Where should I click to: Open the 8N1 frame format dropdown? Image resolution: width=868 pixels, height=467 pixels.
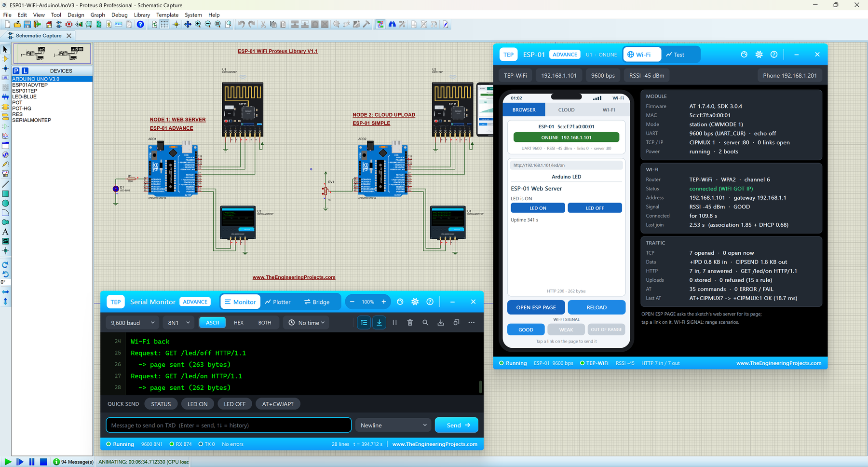[178, 323]
